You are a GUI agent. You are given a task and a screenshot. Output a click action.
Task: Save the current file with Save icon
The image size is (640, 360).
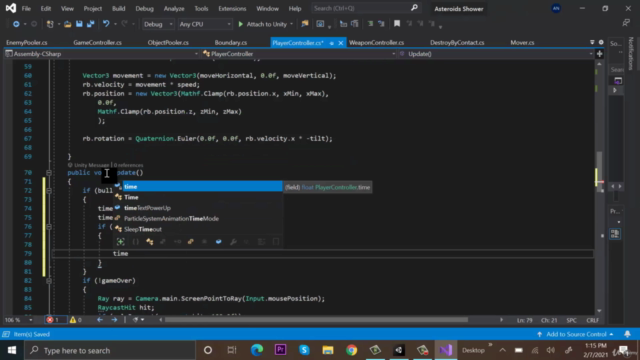pos(79,24)
